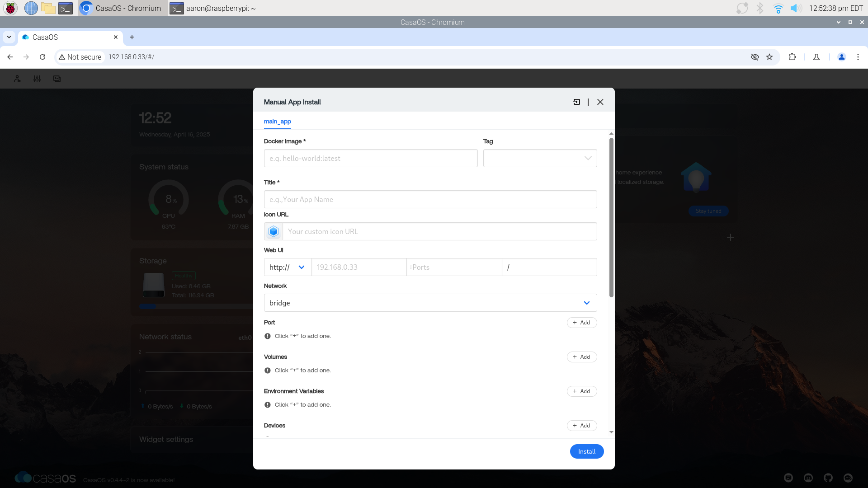Launch the terminal icon in taskbar
Screen dimensions: 868x488
click(x=66, y=8)
